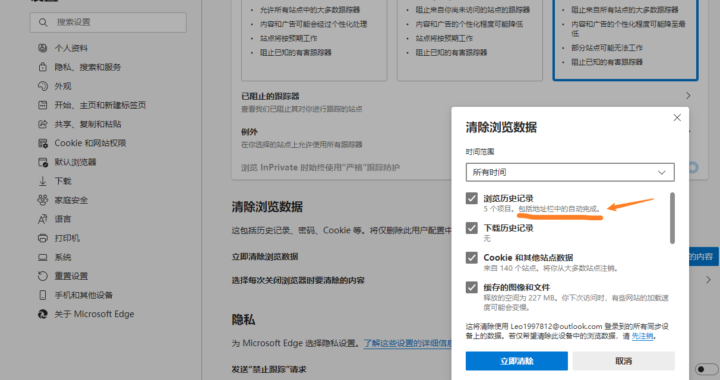Click the dialog's vertical scrollbar
The image size is (720, 380).
point(672,218)
